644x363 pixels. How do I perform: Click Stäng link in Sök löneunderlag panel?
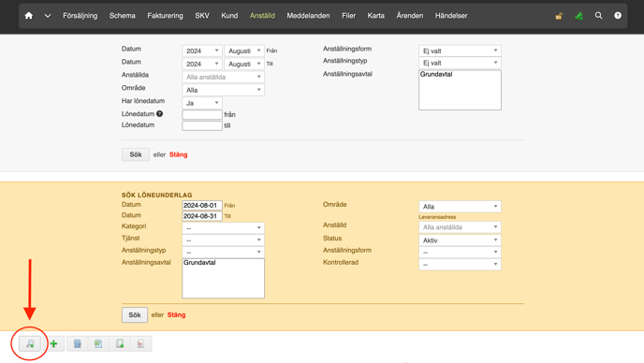point(176,315)
